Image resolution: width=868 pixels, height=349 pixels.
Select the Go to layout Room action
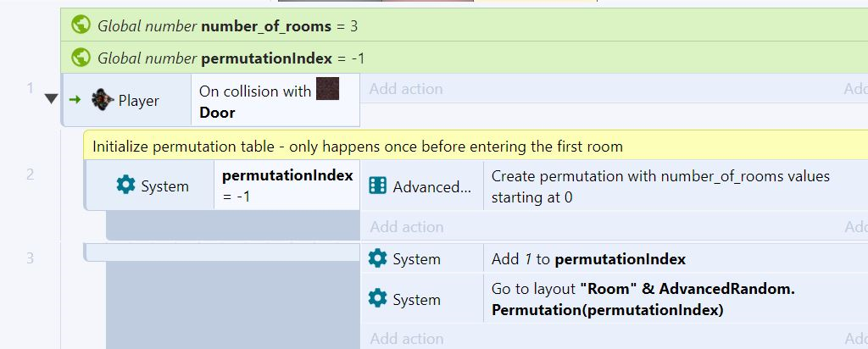pyautogui.click(x=615, y=299)
